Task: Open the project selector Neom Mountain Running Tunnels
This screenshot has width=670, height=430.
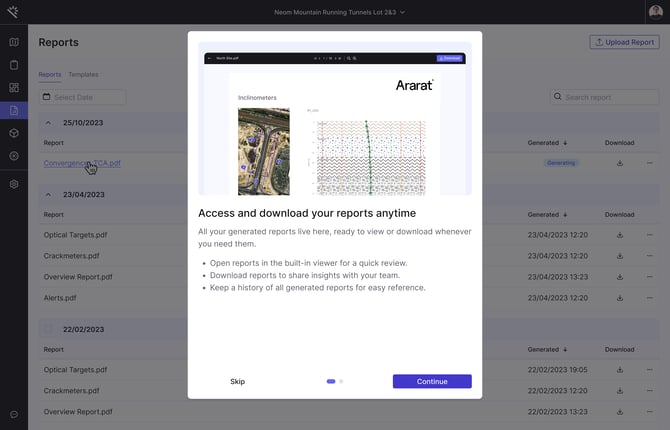Action: point(339,12)
